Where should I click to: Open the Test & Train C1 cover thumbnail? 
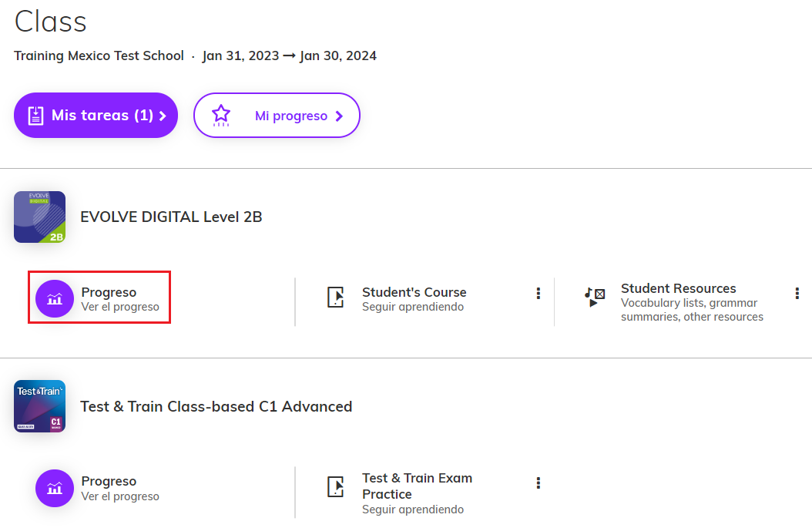(39, 406)
